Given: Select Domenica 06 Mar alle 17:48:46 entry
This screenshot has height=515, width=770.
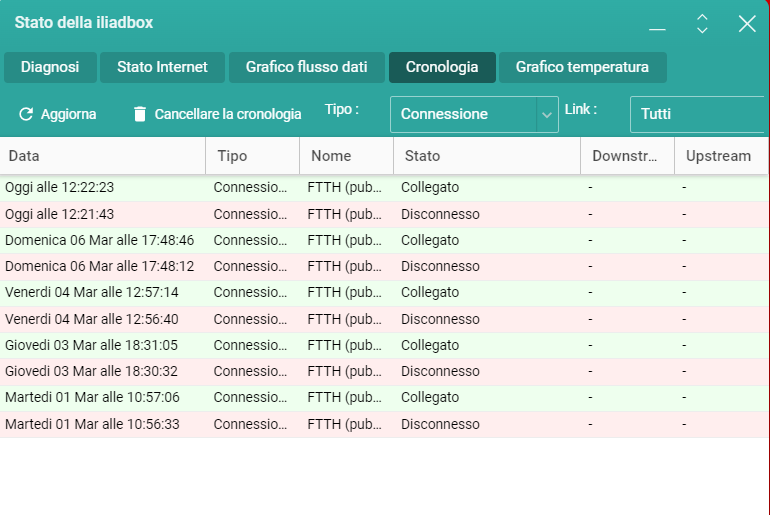Looking at the screenshot, I should click(384, 241).
